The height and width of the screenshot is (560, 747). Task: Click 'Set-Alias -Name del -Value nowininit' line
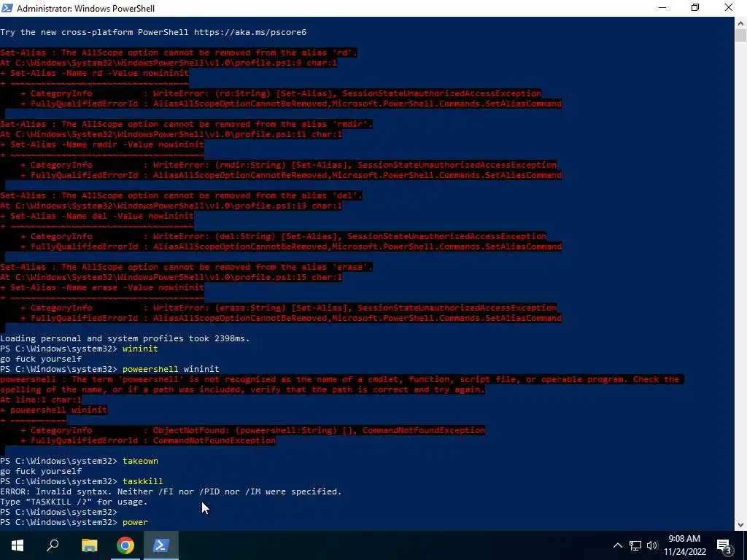(x=97, y=216)
